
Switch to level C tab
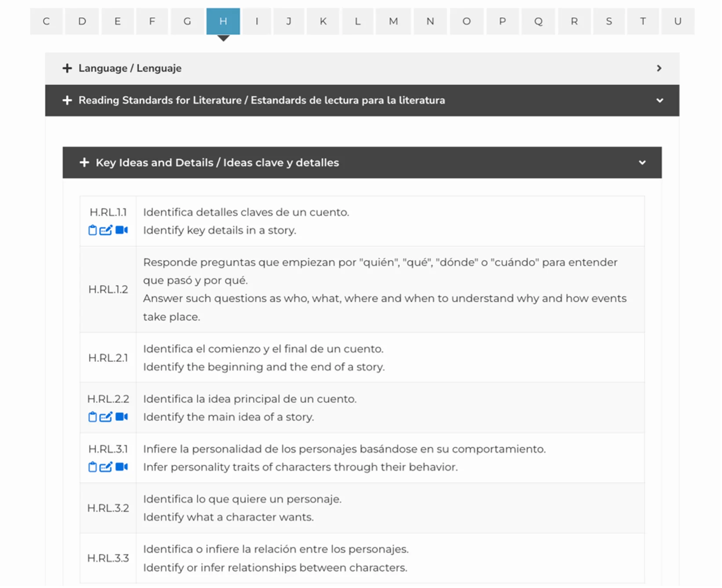coord(46,21)
